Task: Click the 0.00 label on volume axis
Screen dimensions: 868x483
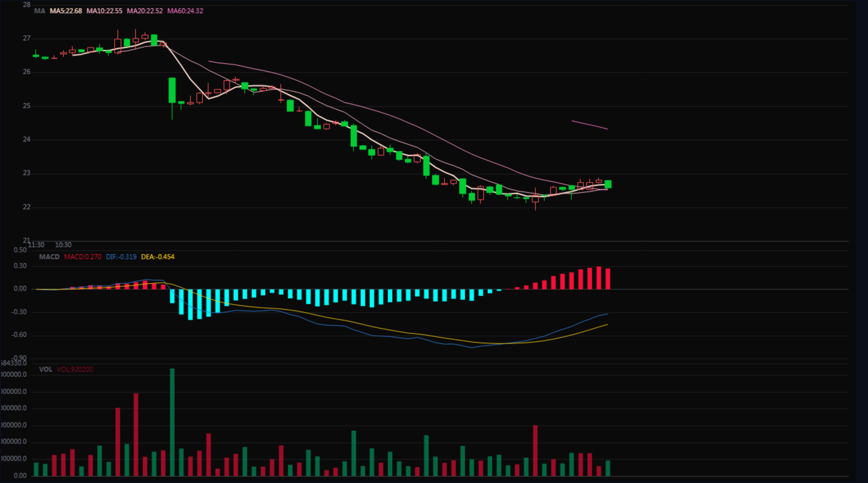Action: [20, 476]
